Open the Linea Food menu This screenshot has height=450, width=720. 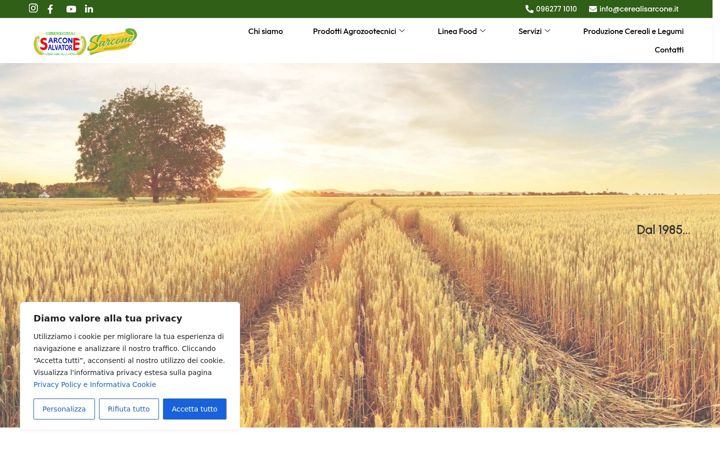click(457, 31)
